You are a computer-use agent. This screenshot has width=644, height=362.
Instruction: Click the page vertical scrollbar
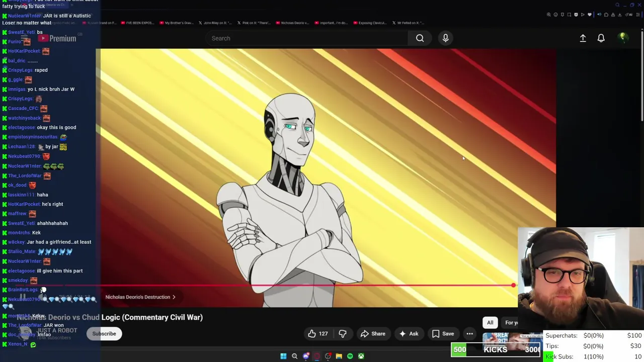[x=641, y=75]
